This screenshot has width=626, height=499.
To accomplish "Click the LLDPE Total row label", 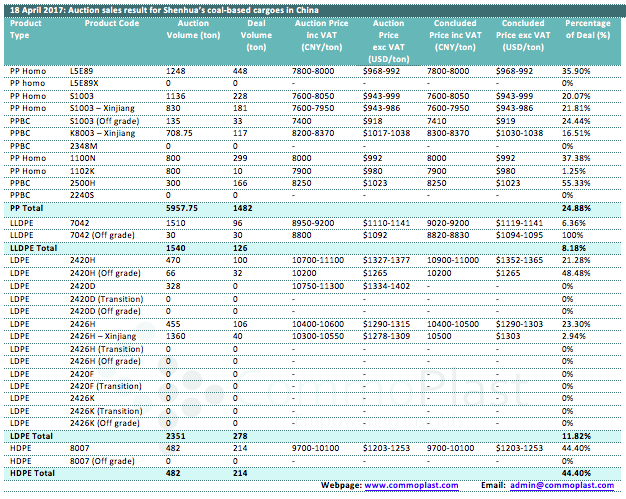I will tap(32, 245).
